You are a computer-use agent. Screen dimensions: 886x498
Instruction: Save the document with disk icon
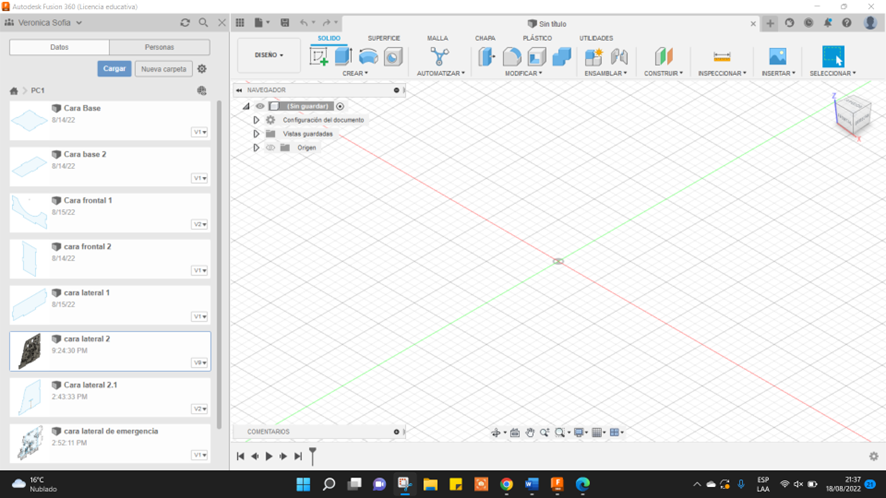click(285, 23)
